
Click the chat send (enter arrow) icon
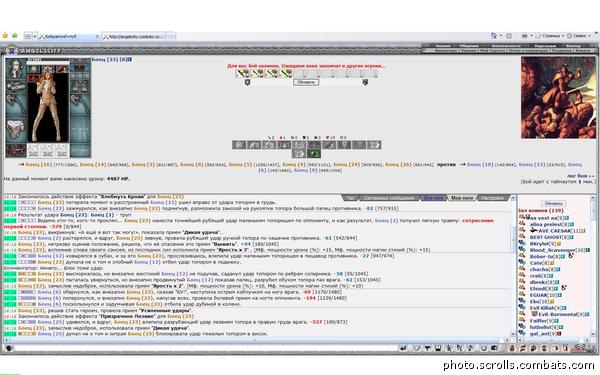(x=403, y=348)
